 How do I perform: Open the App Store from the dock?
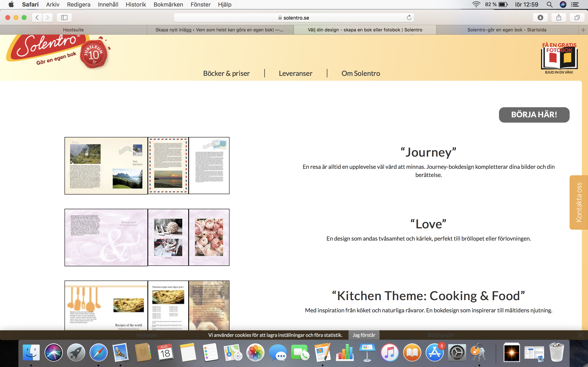tap(434, 353)
